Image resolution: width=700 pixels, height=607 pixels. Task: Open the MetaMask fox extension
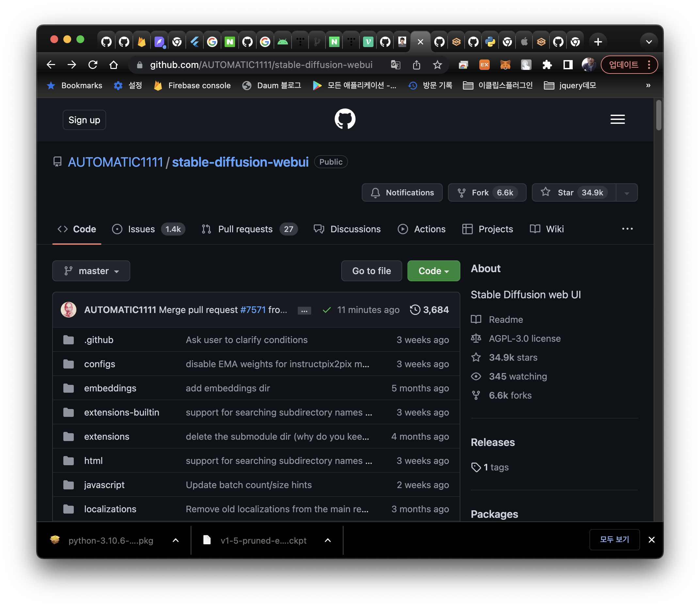(x=505, y=65)
